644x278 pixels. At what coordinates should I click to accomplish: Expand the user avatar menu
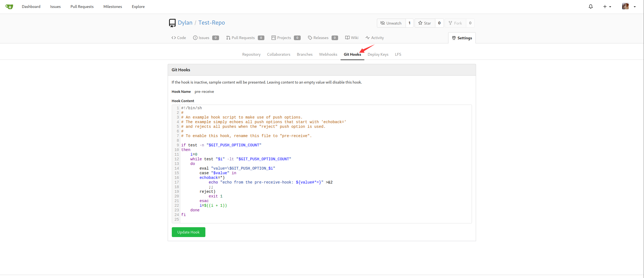[x=629, y=7]
